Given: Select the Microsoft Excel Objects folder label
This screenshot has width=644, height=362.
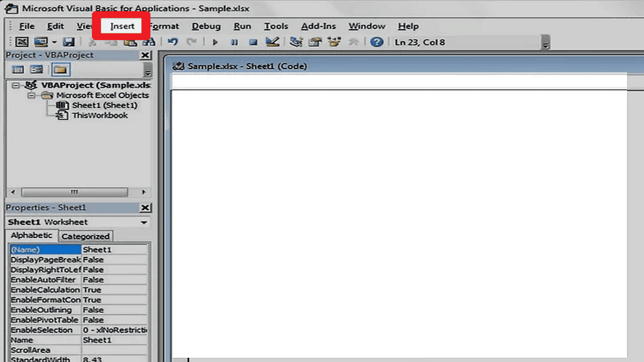Looking at the screenshot, I should click(102, 95).
